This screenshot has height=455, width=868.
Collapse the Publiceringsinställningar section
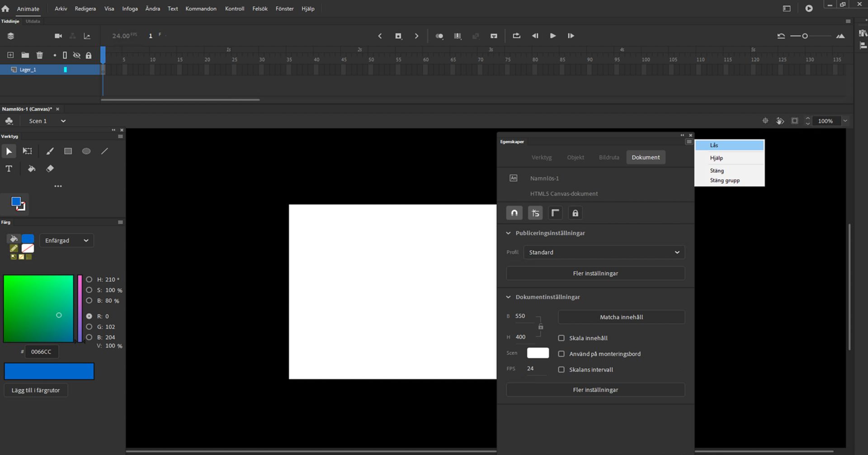click(508, 233)
